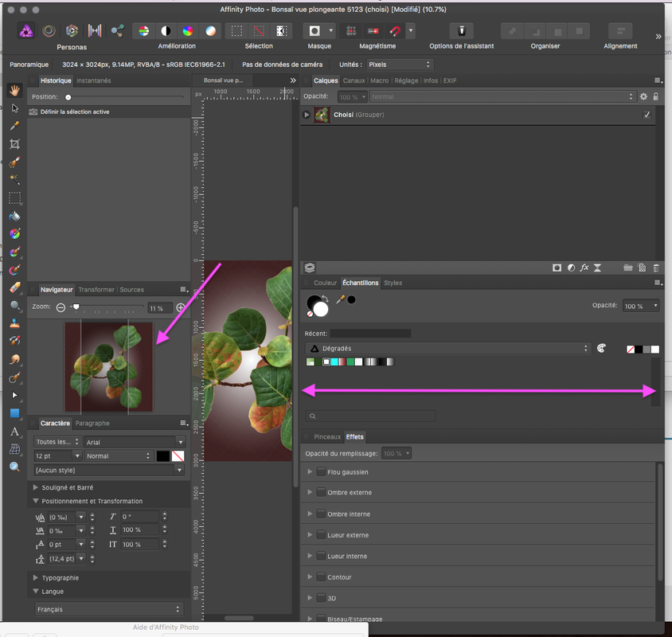Viewport: 672px width, 637px height.
Task: Click the Définir la sélection active history entry
Action: pos(75,112)
